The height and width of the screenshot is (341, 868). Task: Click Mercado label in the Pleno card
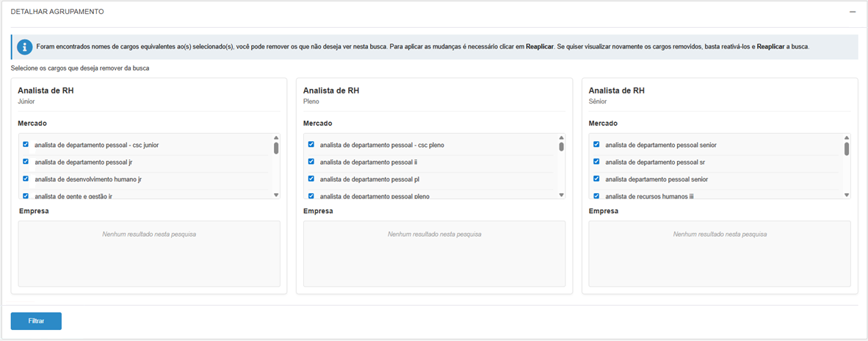[318, 123]
